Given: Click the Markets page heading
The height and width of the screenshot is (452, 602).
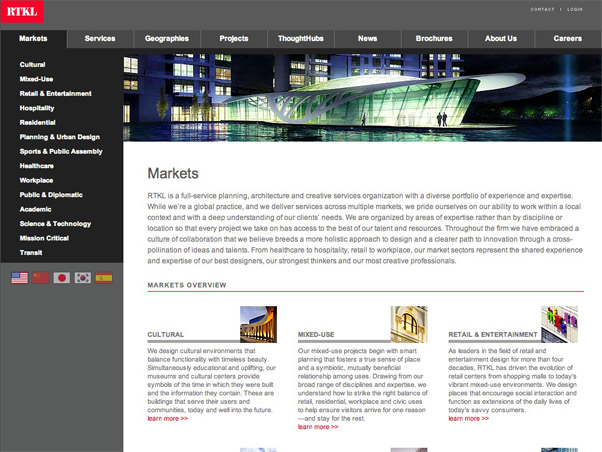Looking at the screenshot, I should (173, 174).
